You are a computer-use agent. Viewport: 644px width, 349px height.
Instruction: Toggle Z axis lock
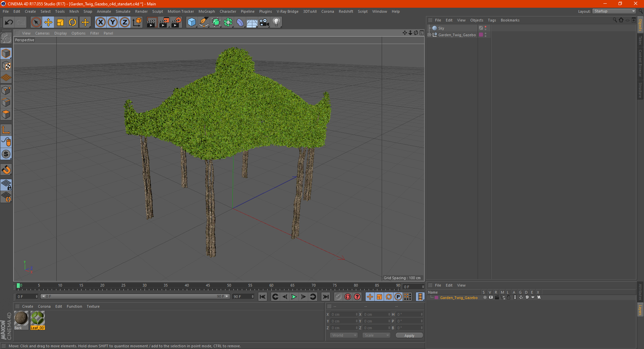[125, 22]
